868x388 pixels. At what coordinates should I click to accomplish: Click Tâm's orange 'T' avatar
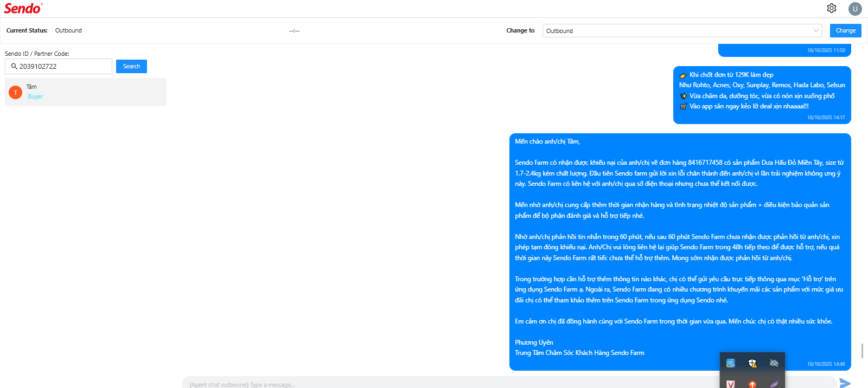[x=16, y=93]
